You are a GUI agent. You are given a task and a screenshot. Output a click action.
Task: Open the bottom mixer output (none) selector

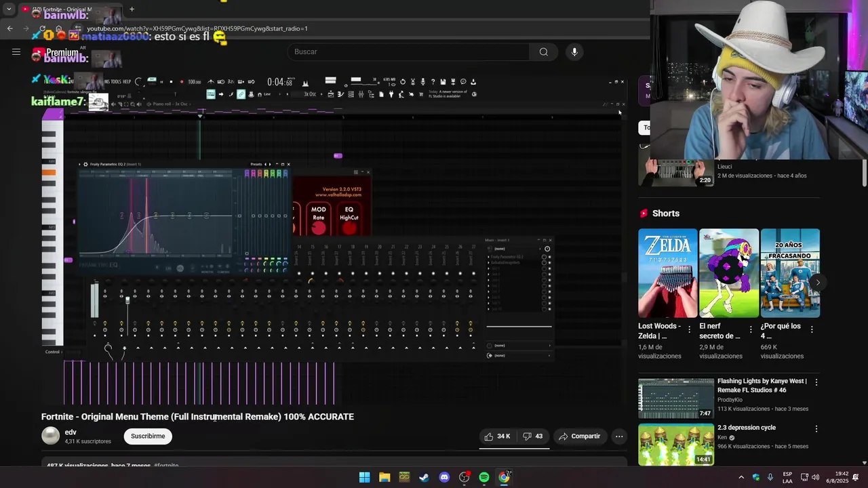[x=519, y=355]
